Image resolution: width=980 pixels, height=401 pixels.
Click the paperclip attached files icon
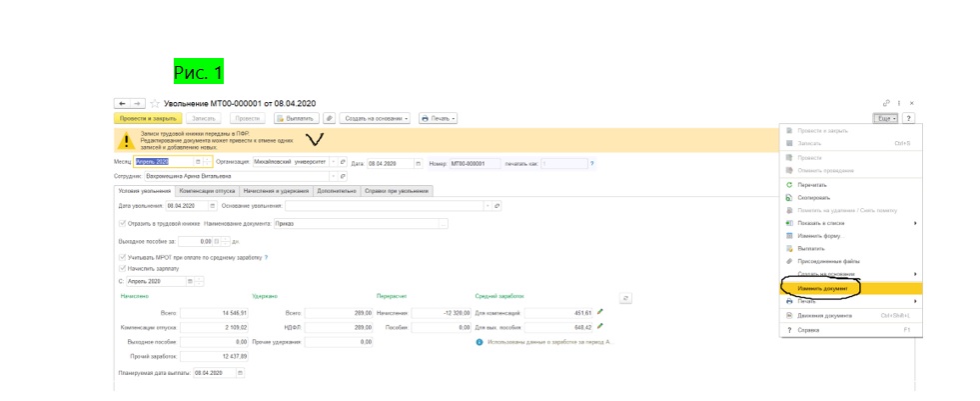click(330, 118)
